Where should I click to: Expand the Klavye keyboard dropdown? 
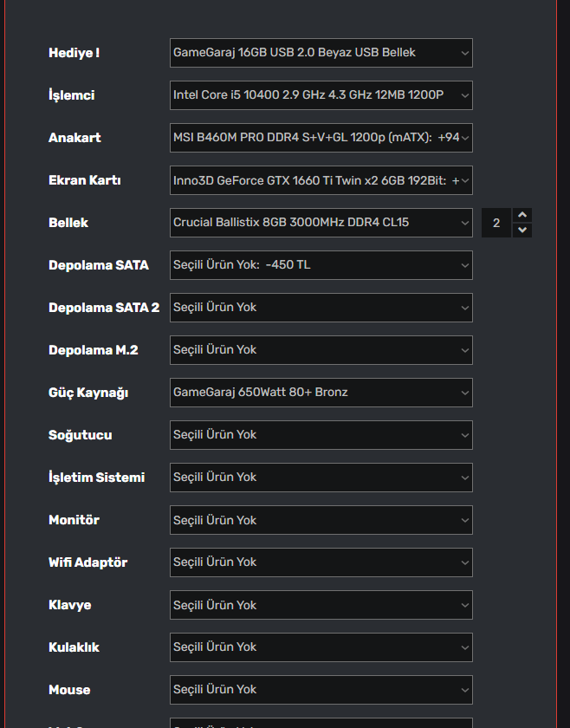click(x=321, y=605)
